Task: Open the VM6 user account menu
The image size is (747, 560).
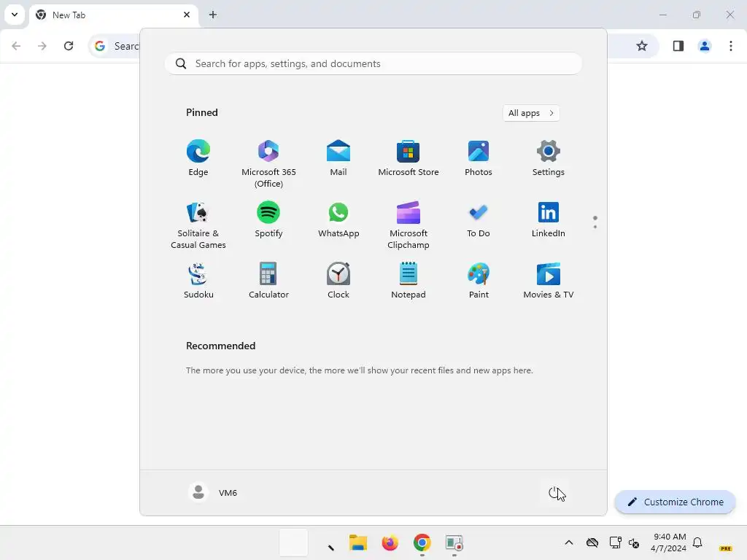Action: point(212,492)
